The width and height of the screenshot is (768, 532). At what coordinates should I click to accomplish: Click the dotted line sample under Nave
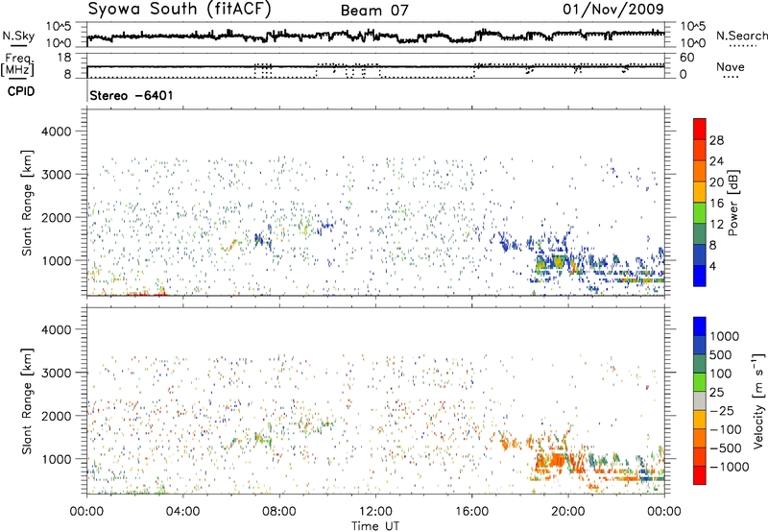(731, 78)
